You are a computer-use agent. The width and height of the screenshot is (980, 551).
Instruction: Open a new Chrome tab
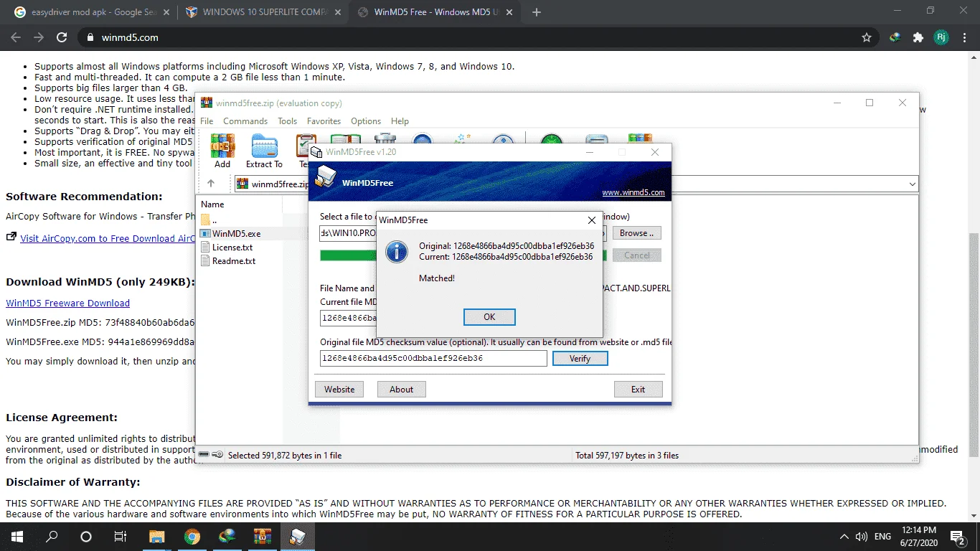tap(537, 12)
